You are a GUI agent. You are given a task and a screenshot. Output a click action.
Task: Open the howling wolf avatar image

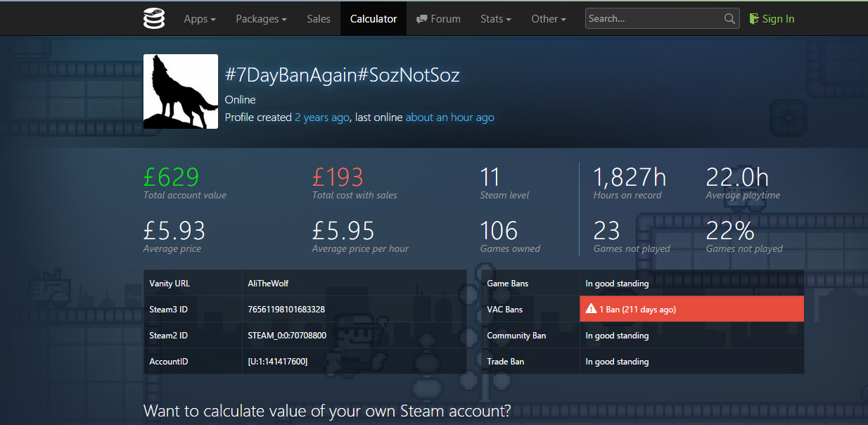coord(181,91)
